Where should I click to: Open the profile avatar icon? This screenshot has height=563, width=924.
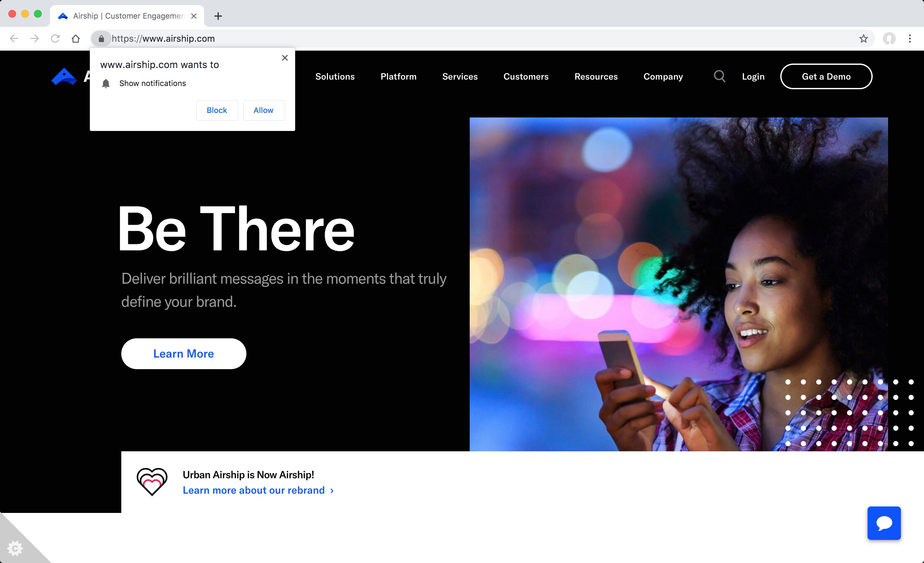click(x=889, y=39)
